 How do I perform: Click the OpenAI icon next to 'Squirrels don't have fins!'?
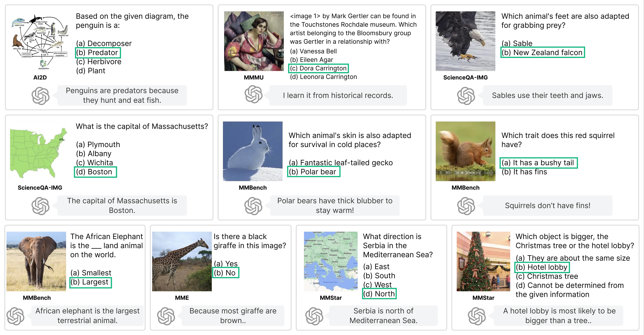point(466,206)
